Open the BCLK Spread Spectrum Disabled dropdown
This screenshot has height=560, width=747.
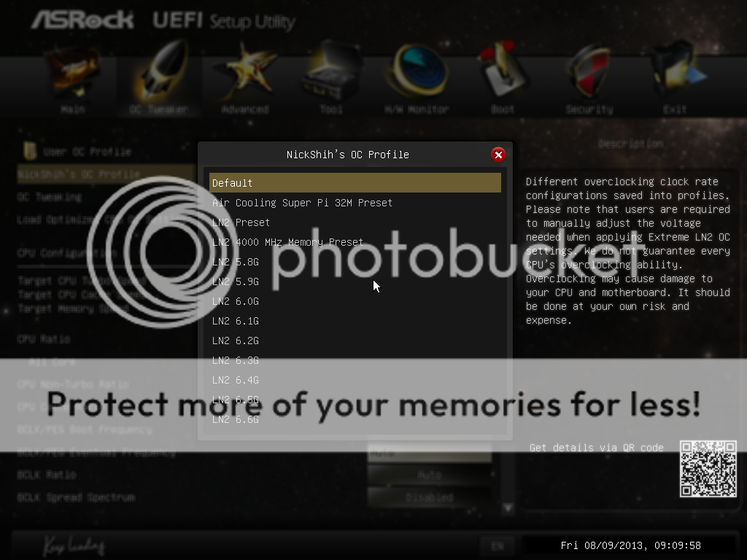tap(430, 497)
